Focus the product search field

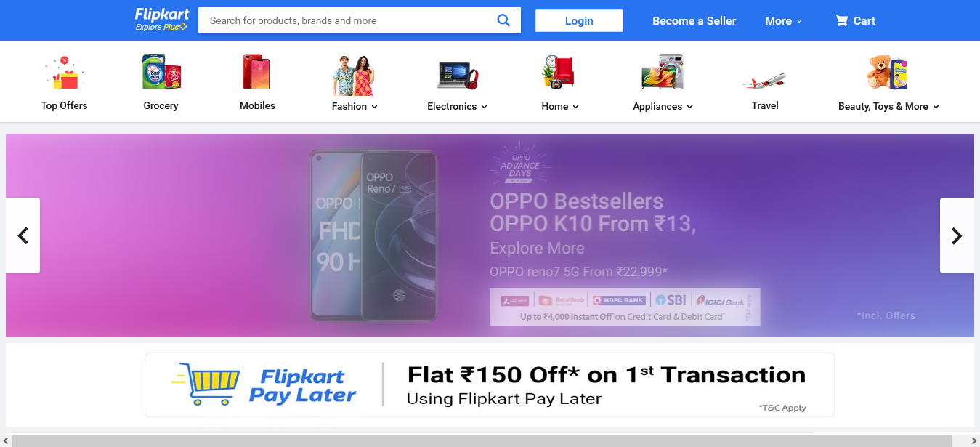click(x=347, y=20)
